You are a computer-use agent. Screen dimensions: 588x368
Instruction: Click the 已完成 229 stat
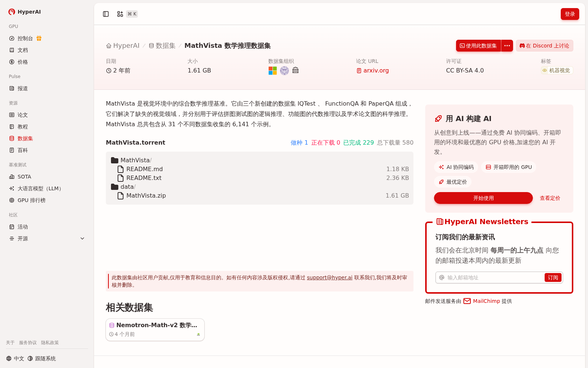(x=358, y=142)
